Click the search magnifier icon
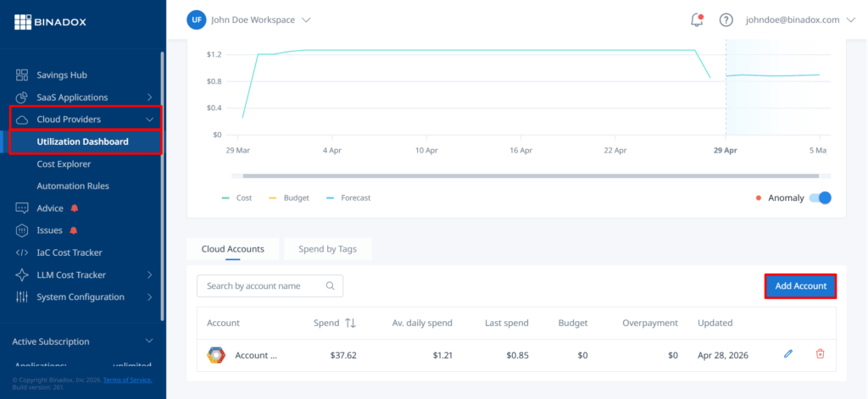 [330, 286]
